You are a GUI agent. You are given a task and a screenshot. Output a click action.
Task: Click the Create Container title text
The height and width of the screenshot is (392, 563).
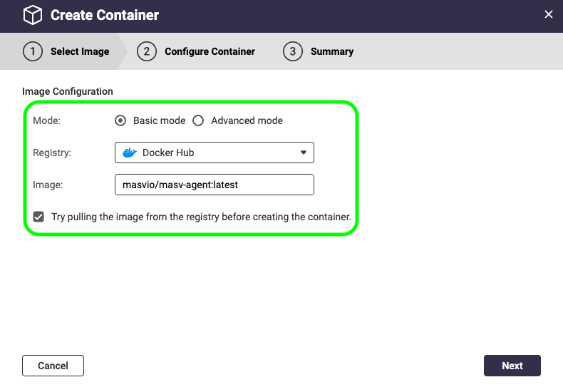[105, 15]
